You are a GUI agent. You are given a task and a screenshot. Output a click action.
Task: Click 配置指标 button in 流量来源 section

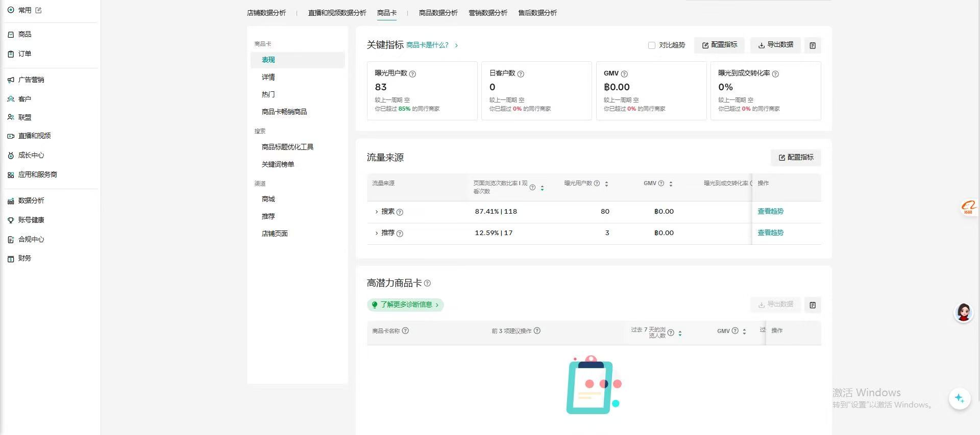[796, 158]
